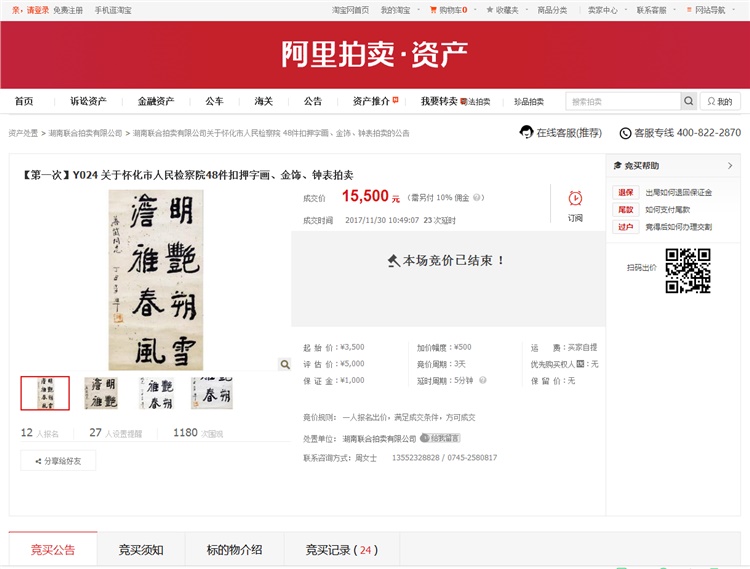Image resolution: width=750 pixels, height=569 pixels.
Task: Click the image magnifier zoom icon
Action: pyautogui.click(x=285, y=364)
